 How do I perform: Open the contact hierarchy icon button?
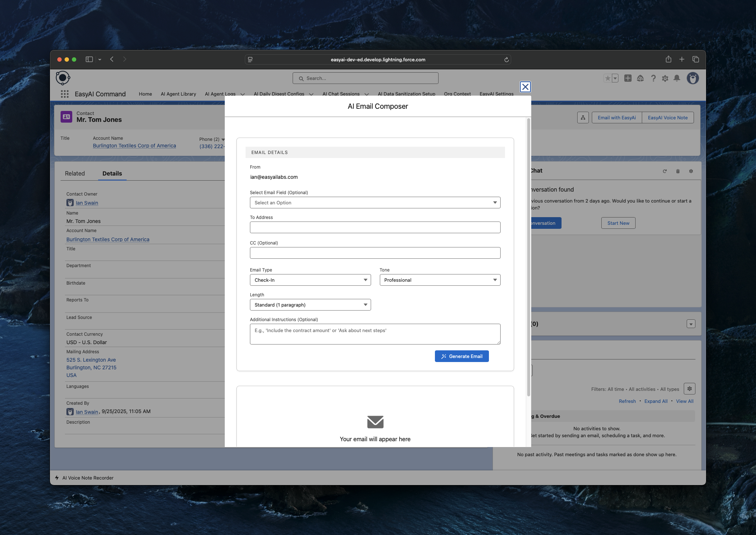pos(583,118)
